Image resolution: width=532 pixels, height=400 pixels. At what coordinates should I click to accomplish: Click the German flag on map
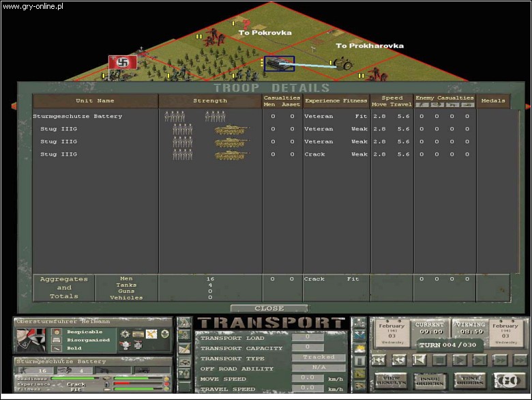coord(123,63)
